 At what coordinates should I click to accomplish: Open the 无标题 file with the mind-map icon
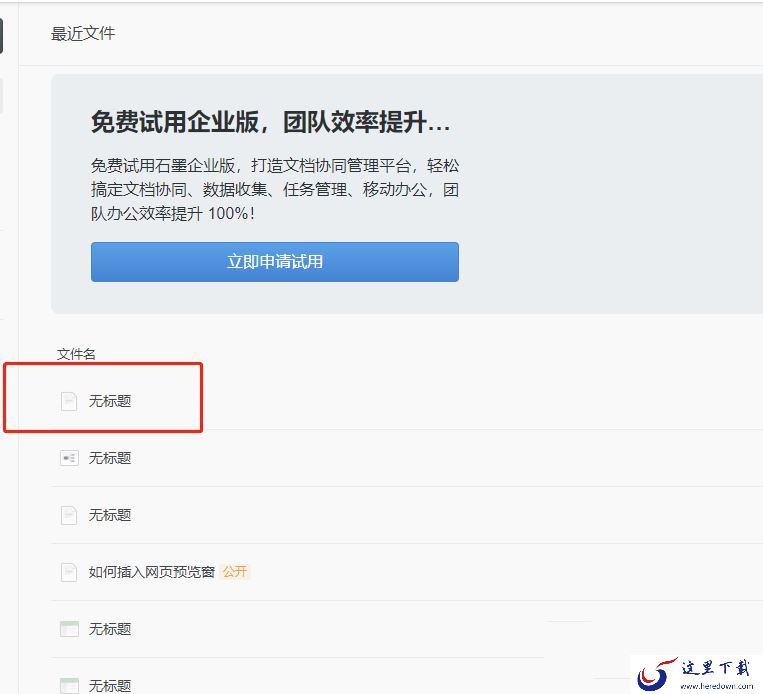110,458
